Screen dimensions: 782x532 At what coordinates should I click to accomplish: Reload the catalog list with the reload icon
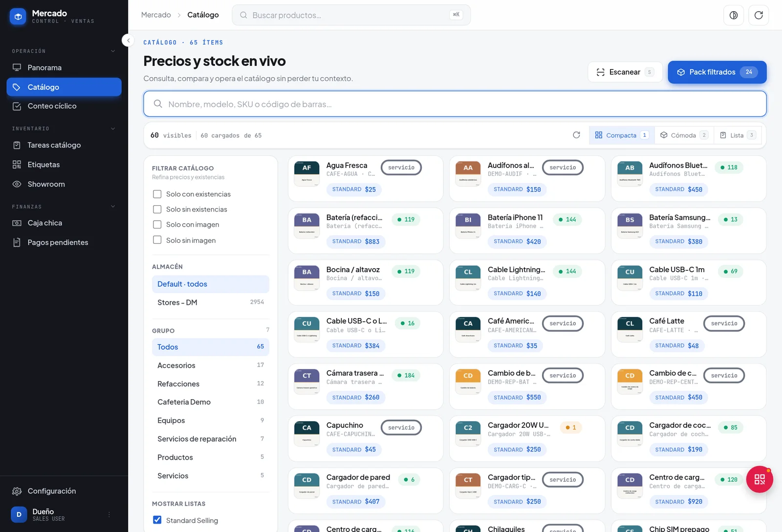click(577, 135)
